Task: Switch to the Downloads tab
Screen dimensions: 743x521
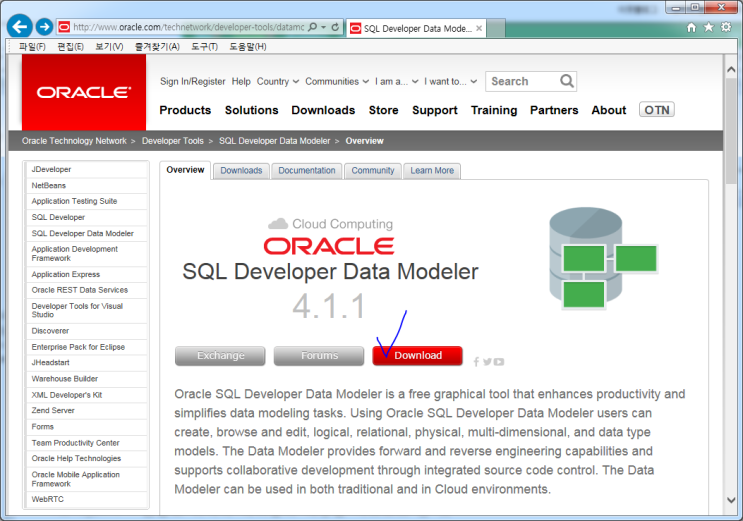Action: pyautogui.click(x=241, y=171)
